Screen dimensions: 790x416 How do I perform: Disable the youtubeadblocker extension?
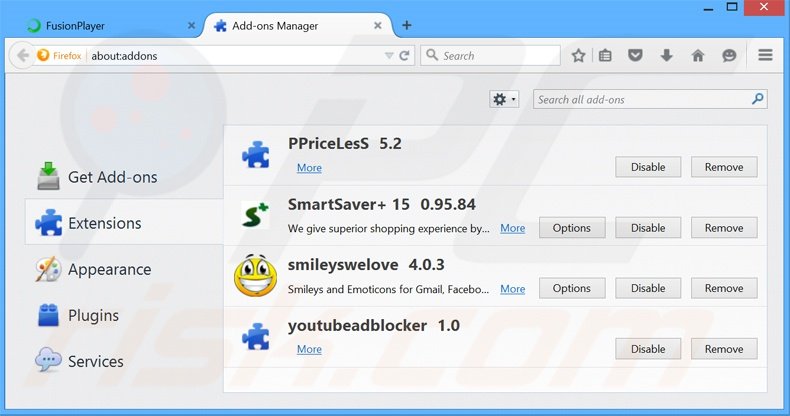648,349
